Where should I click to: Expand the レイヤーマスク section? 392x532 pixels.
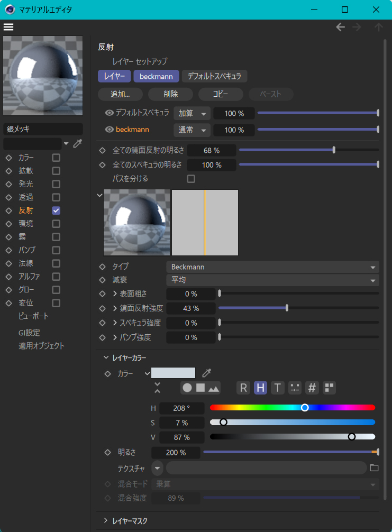coord(130,521)
